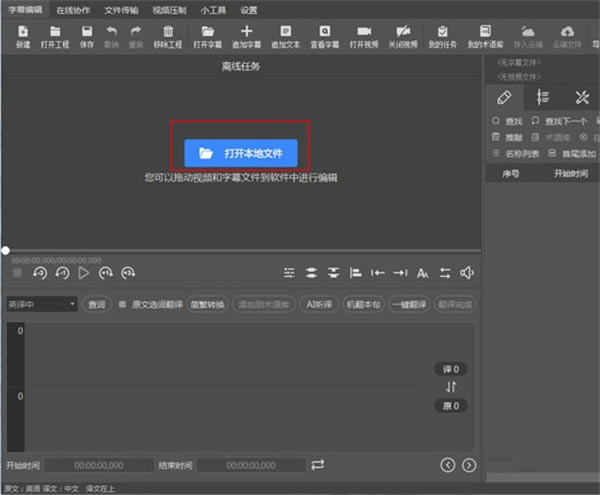Image resolution: width=600 pixels, height=495 pixels.
Task: Toggle the 原文选词翻译 checkbox
Action: pyautogui.click(x=123, y=304)
